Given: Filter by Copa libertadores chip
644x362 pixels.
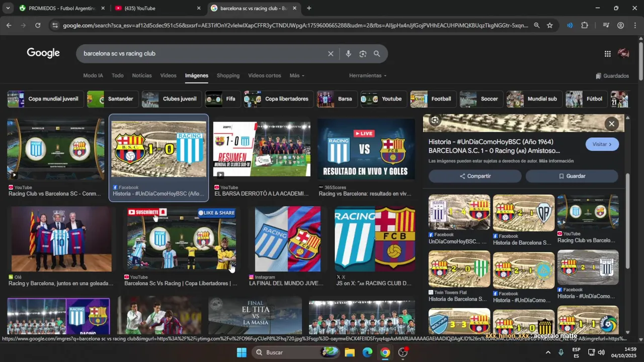Looking at the screenshot, I should (278, 99).
